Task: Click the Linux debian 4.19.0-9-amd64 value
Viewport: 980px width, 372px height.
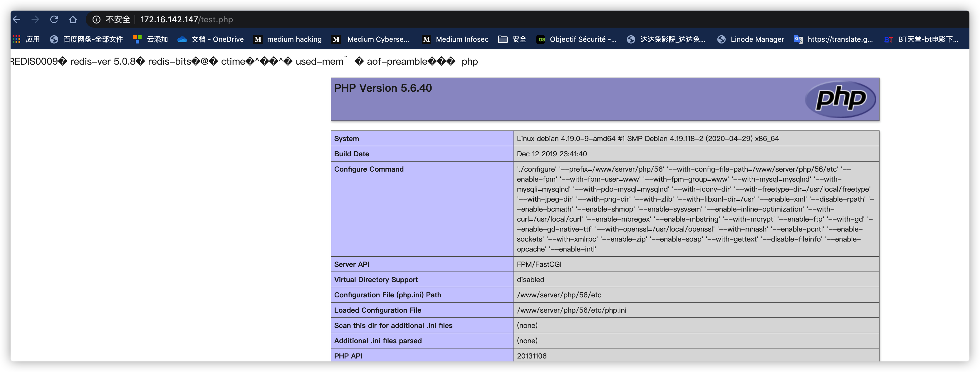Action: (647, 138)
